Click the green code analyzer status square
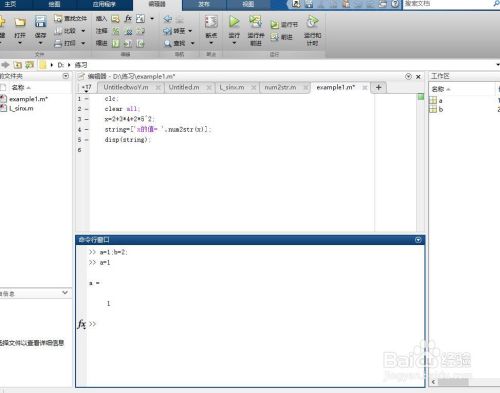The image size is (500, 393). tap(421, 97)
